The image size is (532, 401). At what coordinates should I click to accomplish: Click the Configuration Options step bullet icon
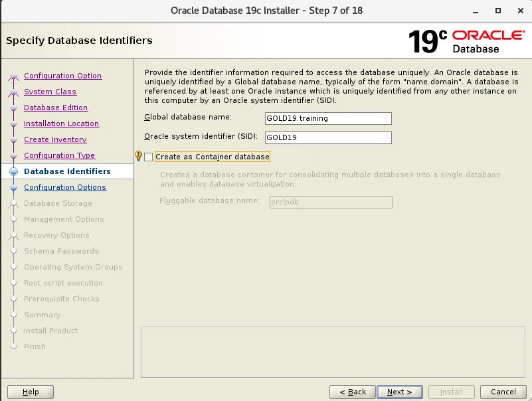tap(13, 187)
